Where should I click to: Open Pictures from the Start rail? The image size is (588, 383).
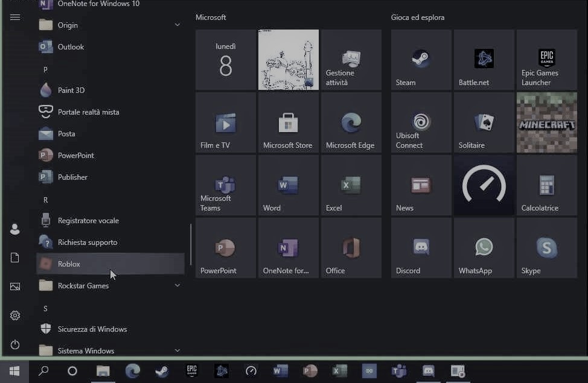pos(15,286)
